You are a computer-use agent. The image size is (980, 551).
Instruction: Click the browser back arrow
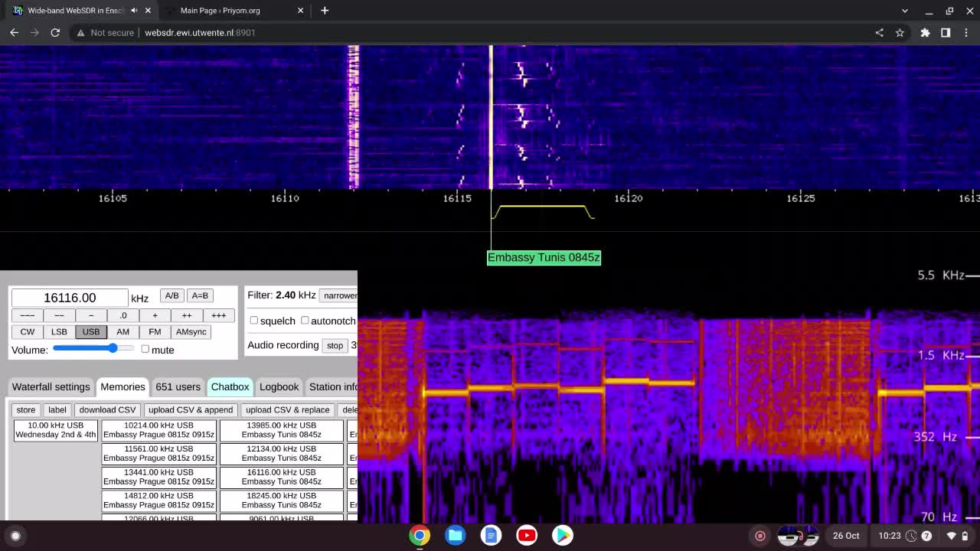14,33
